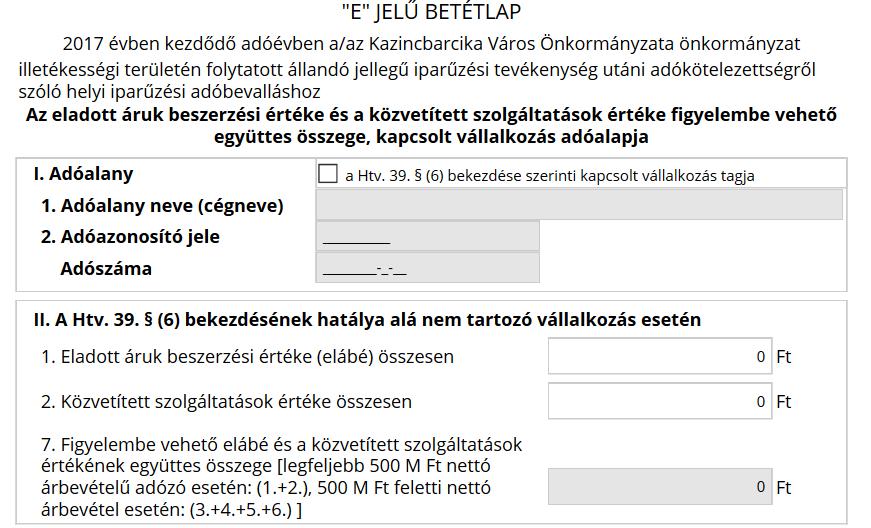Click the '1. Eladott áruk beszerzési értéke' label
Viewport: 871px width, 528px height.
[x=248, y=356]
